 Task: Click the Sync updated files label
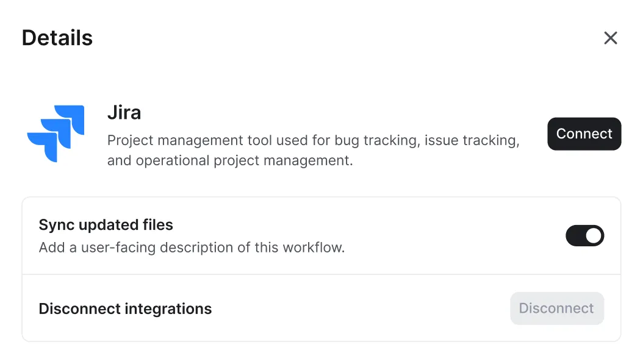[106, 225]
